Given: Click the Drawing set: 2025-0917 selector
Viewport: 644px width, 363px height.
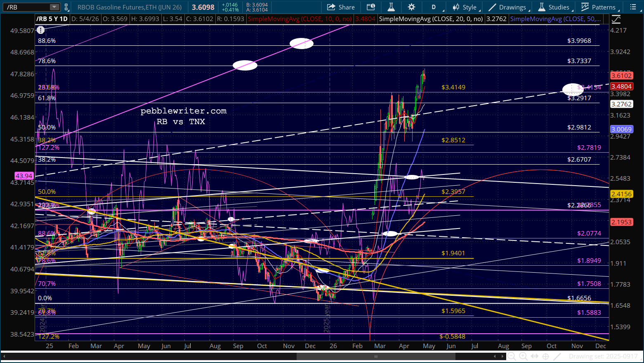Looking at the screenshot, I should [604, 356].
